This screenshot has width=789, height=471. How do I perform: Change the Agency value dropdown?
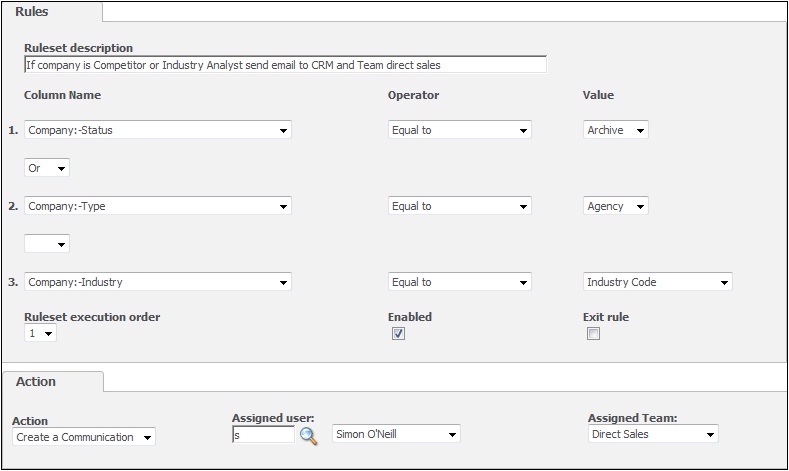tap(615, 206)
